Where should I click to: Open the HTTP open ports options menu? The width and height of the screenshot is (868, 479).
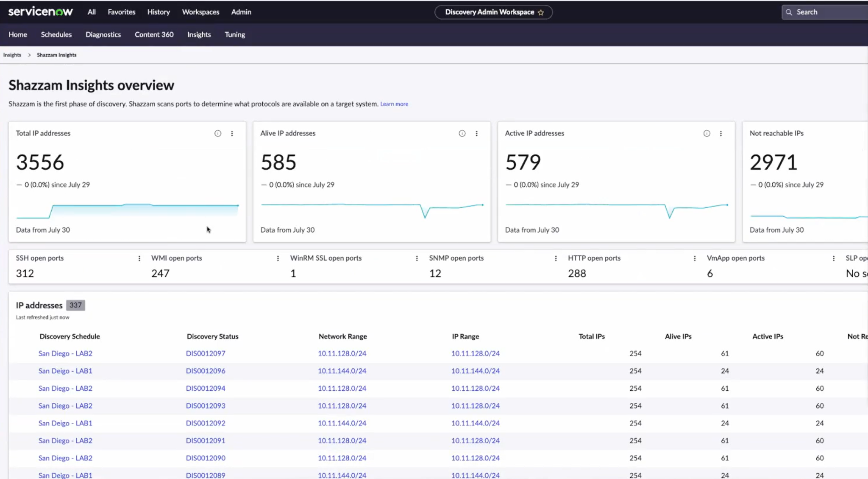pyautogui.click(x=694, y=258)
